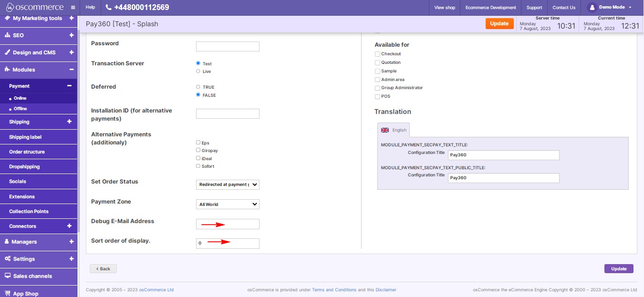The image size is (644, 297).
Task: Enable Sofort alternative payment
Action: click(198, 166)
